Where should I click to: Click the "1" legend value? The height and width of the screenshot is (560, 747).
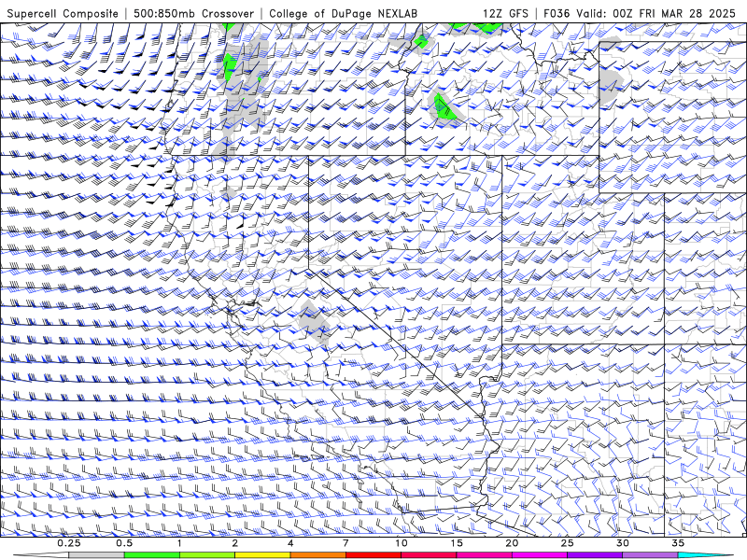pos(179,543)
